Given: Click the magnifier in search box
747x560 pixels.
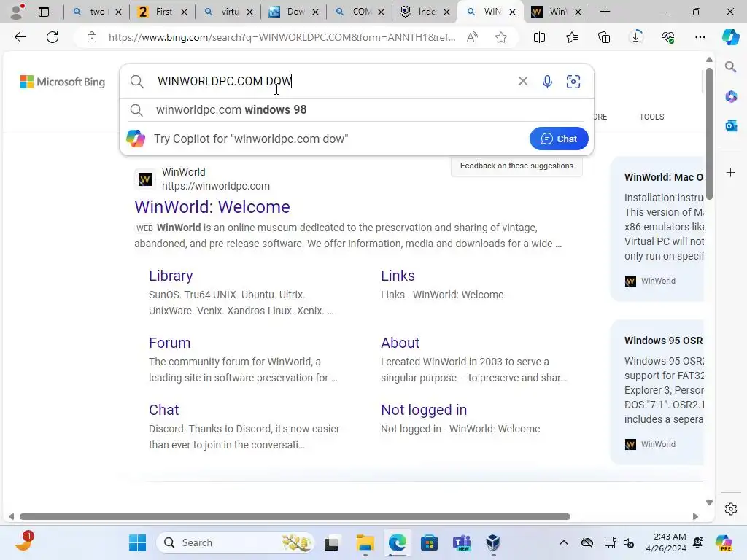Looking at the screenshot, I should 136,82.
